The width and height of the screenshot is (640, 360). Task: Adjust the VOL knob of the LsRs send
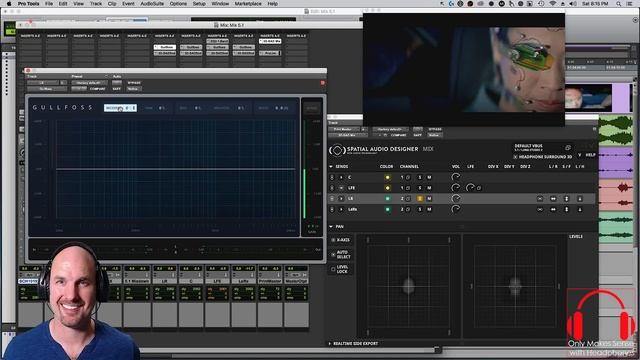(x=456, y=209)
